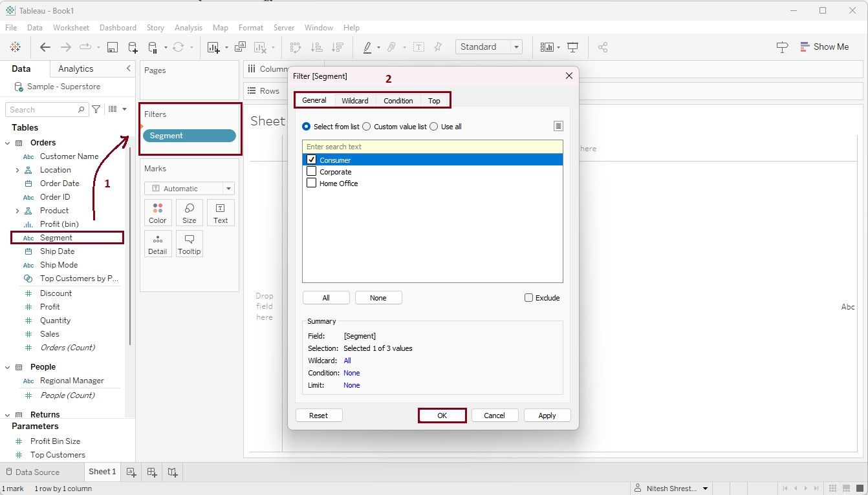Click the None button
Image resolution: width=868 pixels, height=495 pixels.
point(378,298)
